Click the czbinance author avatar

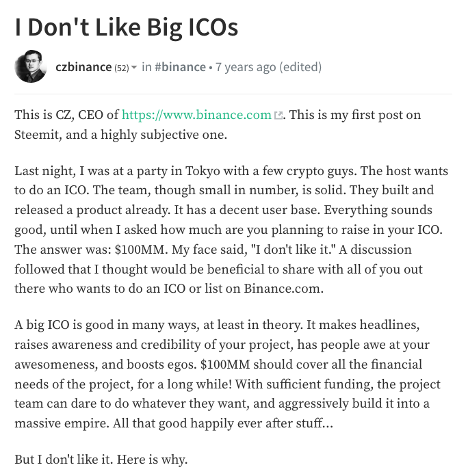click(x=31, y=67)
